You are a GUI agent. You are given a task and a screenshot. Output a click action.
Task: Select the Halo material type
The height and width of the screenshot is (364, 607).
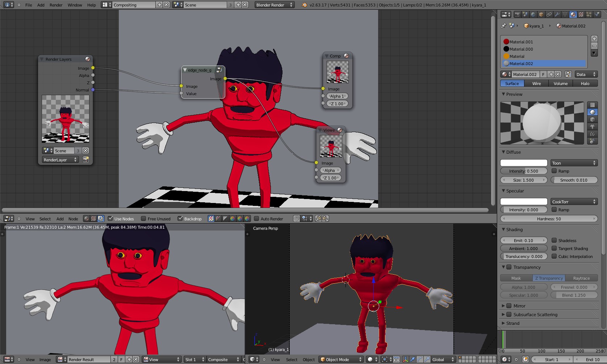(x=585, y=83)
